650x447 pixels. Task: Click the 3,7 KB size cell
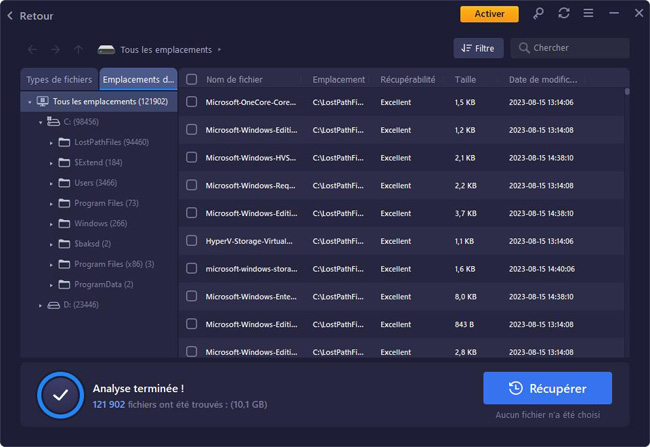coord(466,213)
